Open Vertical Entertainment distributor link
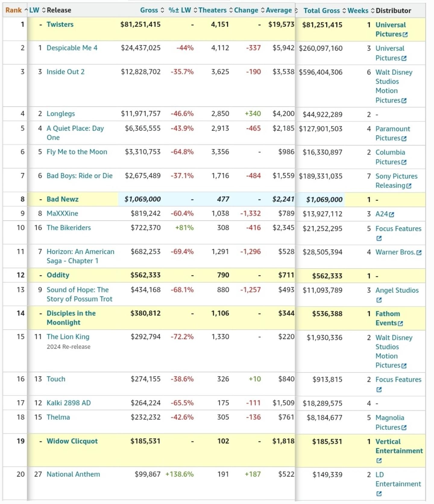The height and width of the screenshot is (504, 434). 399,446
